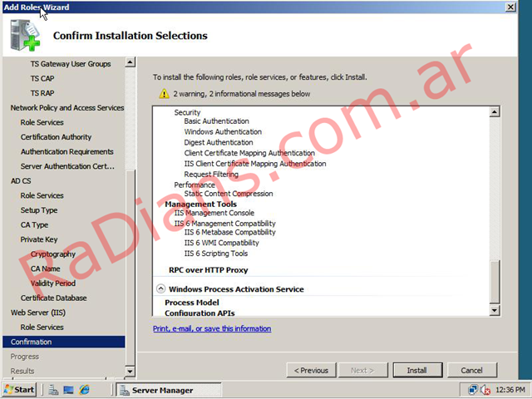
Task: Select Web Server (IIS) in sidebar
Action: coord(37,313)
